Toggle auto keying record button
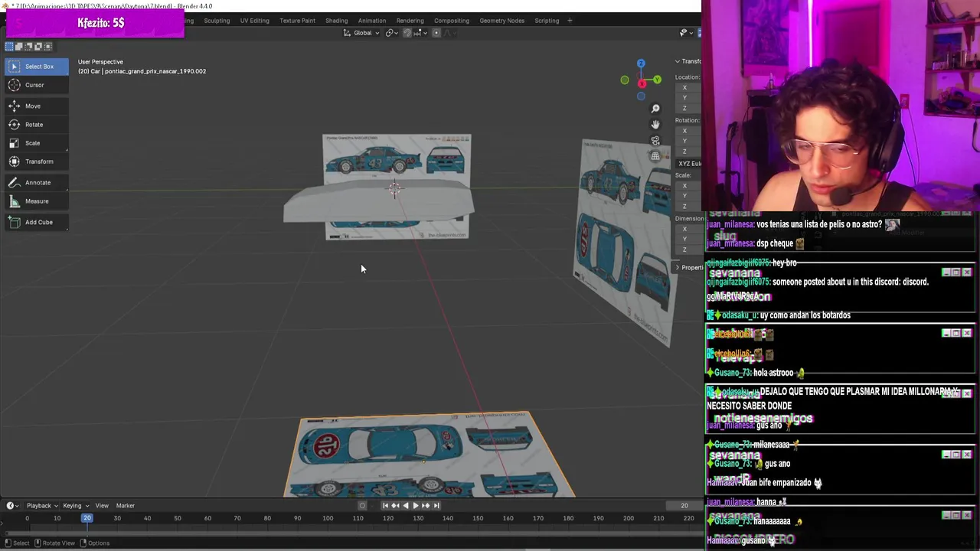980x551 pixels. tap(363, 505)
